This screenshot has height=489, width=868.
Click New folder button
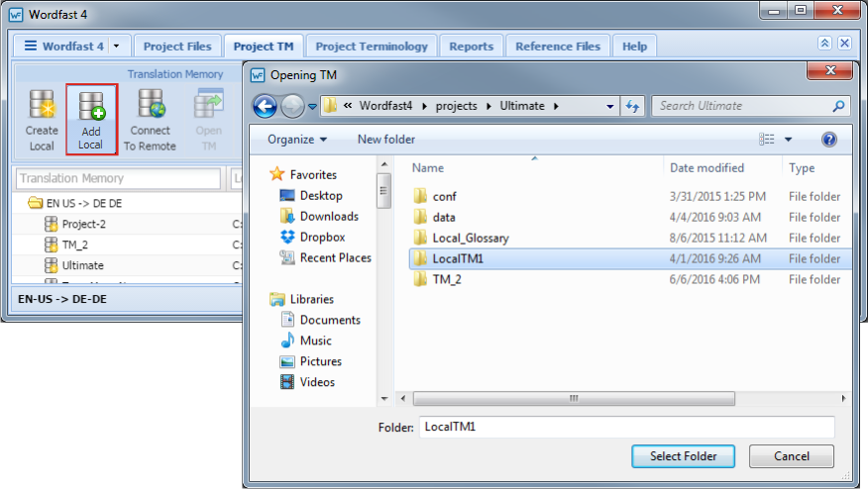click(386, 140)
